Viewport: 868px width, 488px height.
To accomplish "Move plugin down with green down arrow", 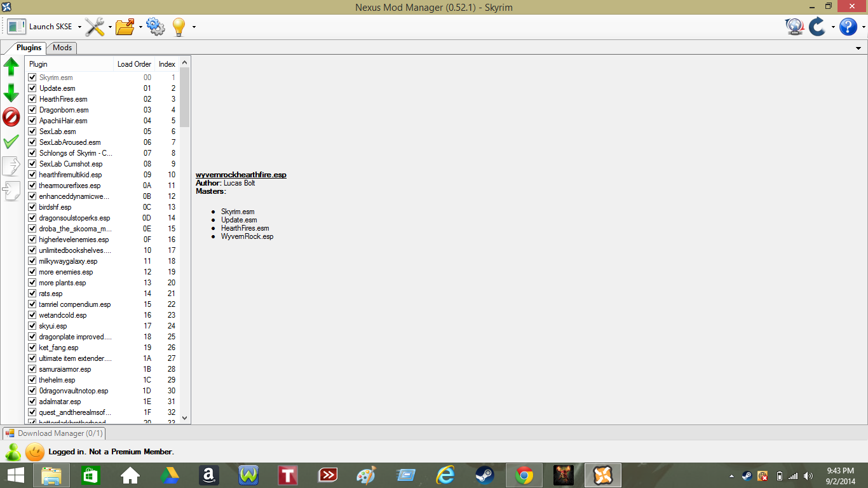I will pyautogui.click(x=11, y=93).
